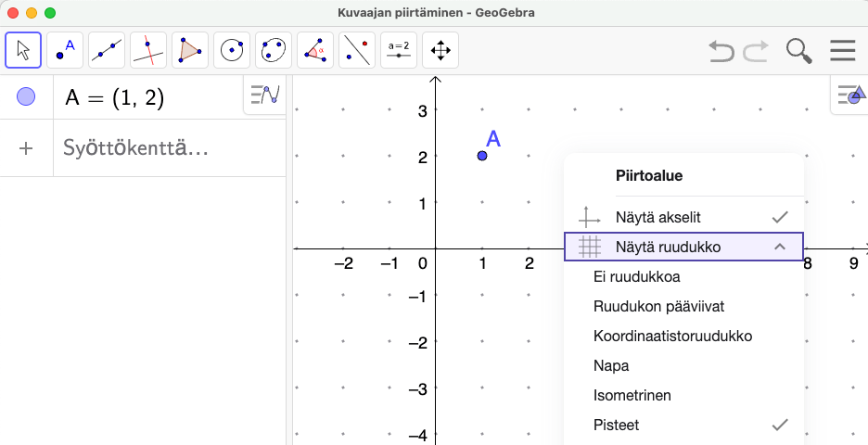Choose Napa grid option
This screenshot has width=868, height=445.
683,366
